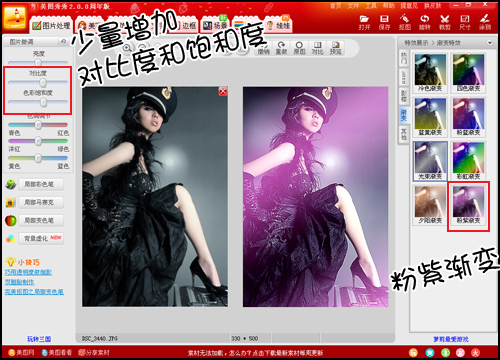Viewport: 500px width, 360px height.
Task: Select the 影楼 vertical effects tab
Action: (x=404, y=96)
